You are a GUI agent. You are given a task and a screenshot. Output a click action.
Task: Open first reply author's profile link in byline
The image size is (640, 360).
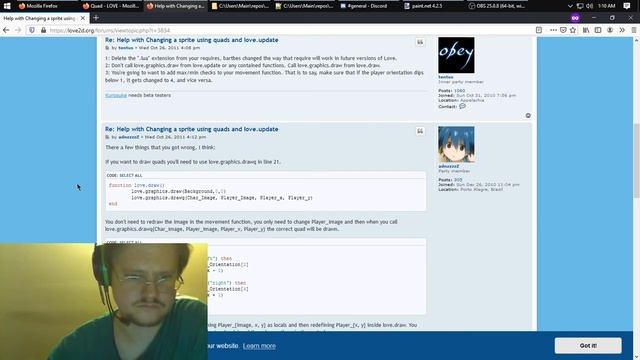coord(126,48)
